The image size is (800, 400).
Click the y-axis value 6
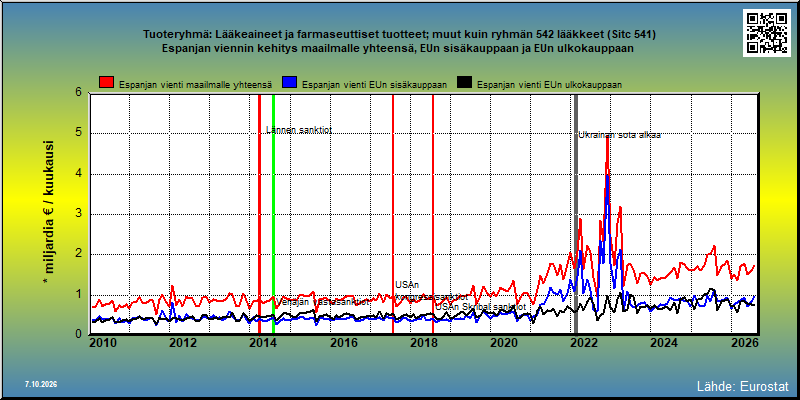pyautogui.click(x=79, y=92)
